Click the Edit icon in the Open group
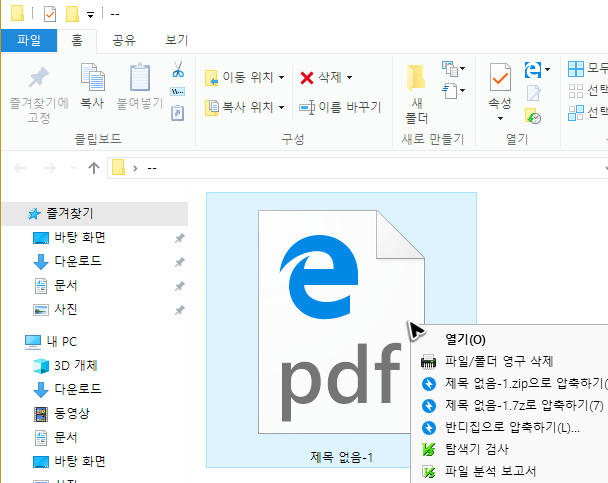This screenshot has height=483, width=608. tap(534, 93)
